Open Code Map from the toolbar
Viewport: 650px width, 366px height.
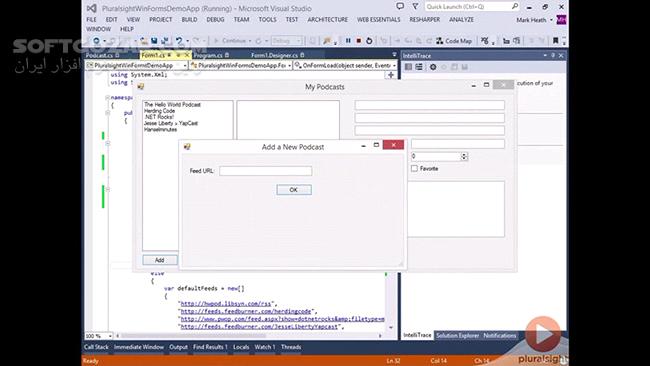454,41
